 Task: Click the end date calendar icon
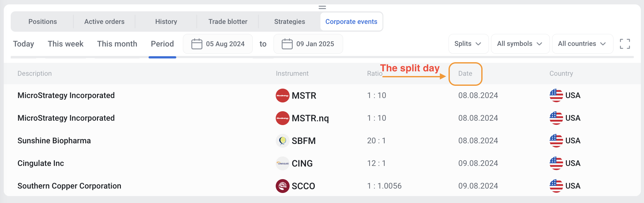click(287, 44)
